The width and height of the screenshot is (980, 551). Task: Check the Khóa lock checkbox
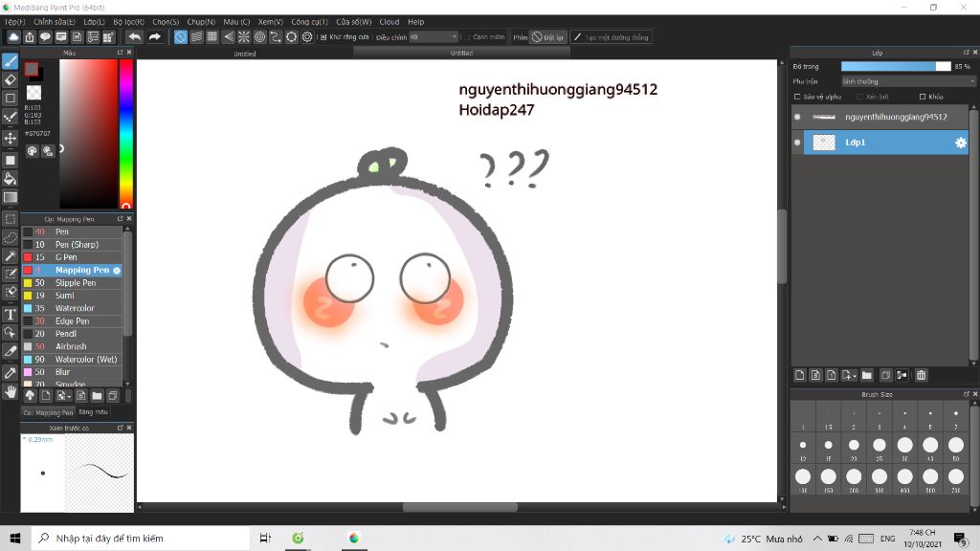(922, 97)
